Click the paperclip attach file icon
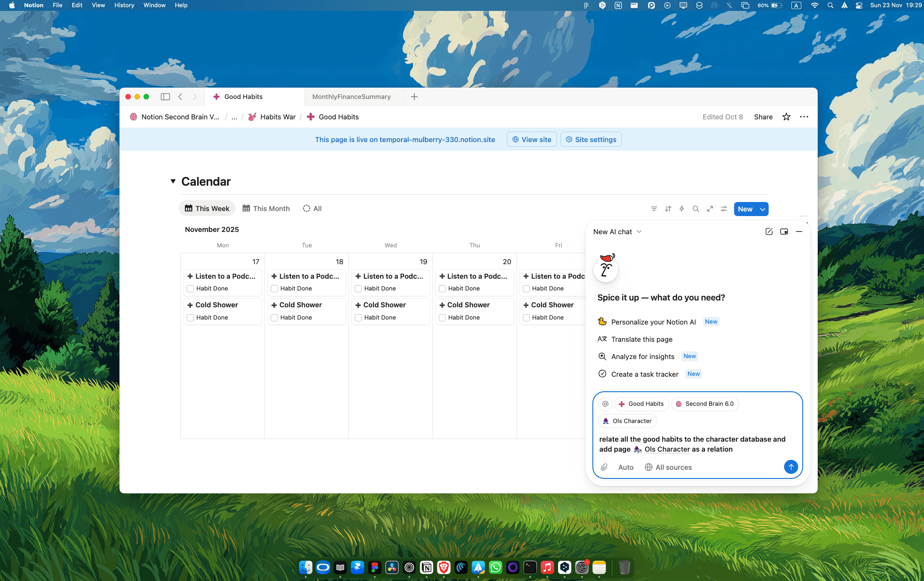 [604, 467]
